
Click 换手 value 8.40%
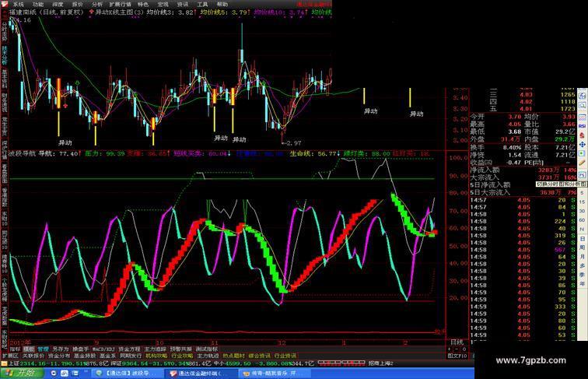pos(512,147)
